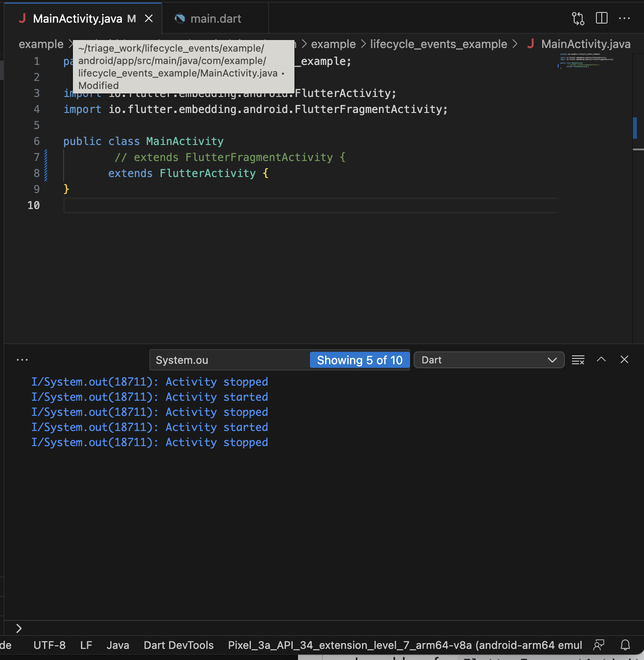Click the code minimap preview
Image resolution: width=644 pixels, height=660 pixels.
(586, 61)
